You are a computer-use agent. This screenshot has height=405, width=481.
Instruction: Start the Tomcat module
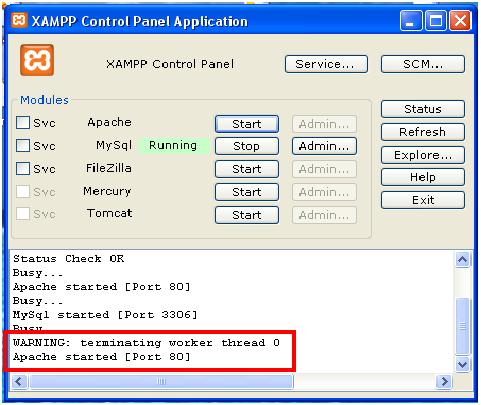pyautogui.click(x=247, y=215)
